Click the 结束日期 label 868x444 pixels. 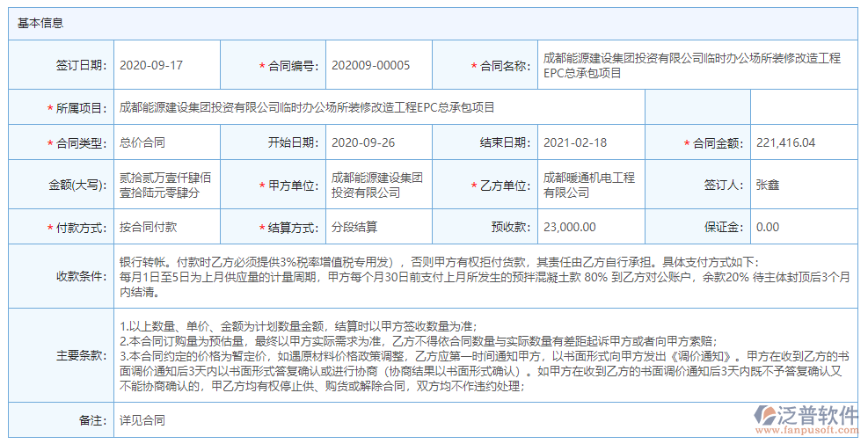[506, 142]
